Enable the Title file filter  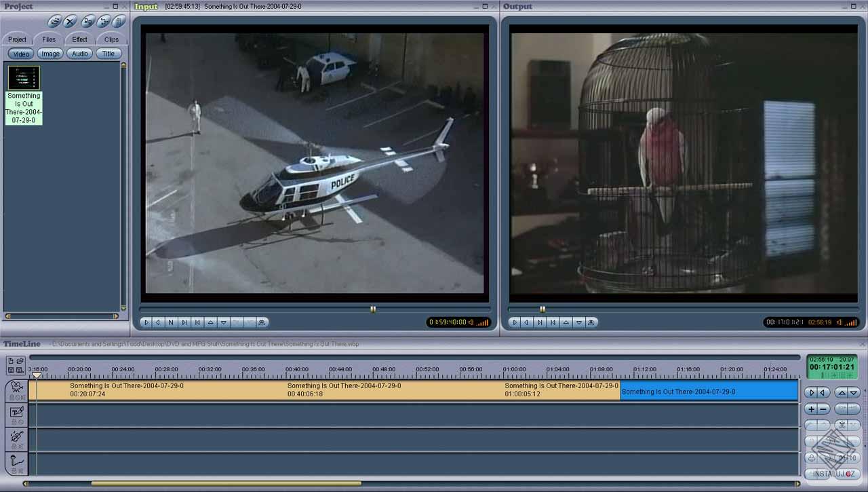coord(108,54)
